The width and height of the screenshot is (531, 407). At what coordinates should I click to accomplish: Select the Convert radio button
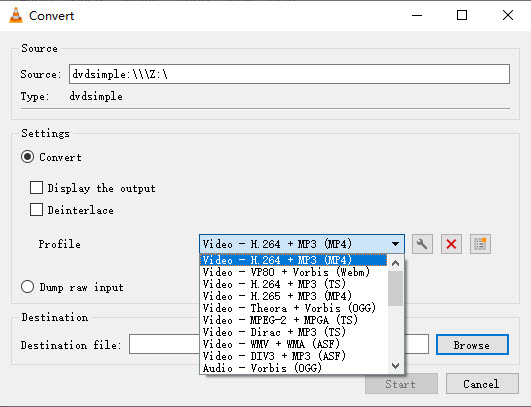click(27, 157)
